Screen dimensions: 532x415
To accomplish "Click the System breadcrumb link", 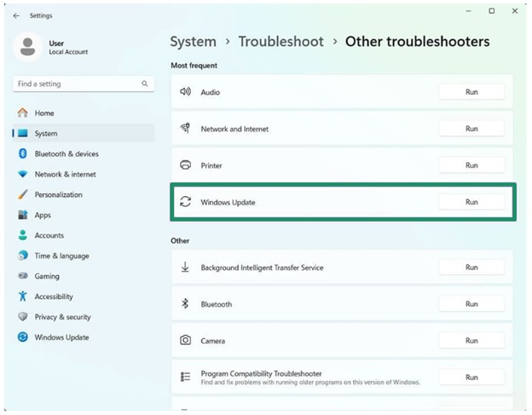I will tap(193, 42).
